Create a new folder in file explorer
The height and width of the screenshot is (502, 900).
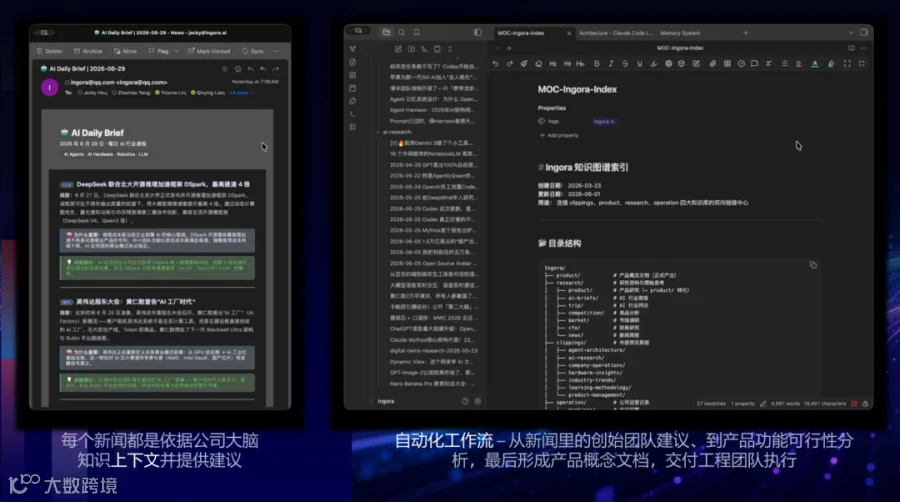(411, 49)
